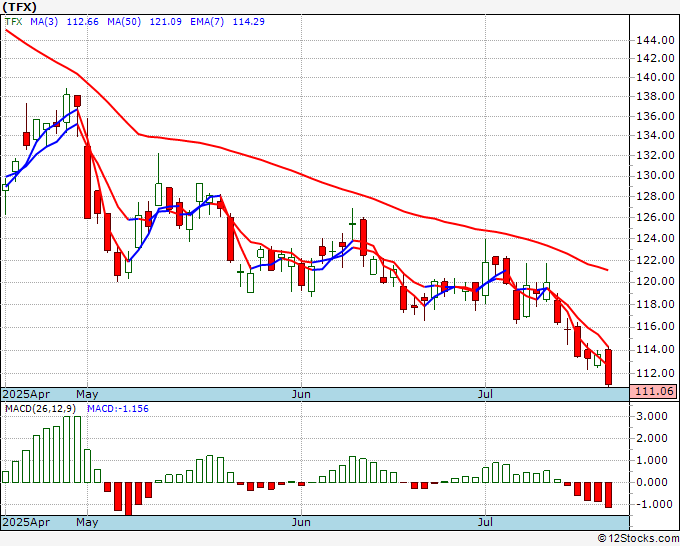This screenshot has height=546, width=680.
Task: Click the 1.000 MACD axis label
Action: coord(653,460)
